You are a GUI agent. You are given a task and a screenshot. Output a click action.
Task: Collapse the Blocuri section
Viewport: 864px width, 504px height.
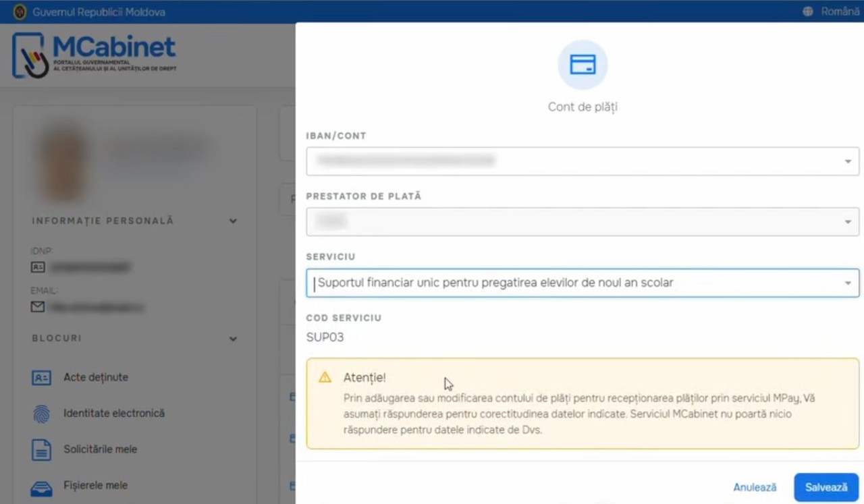pos(233,339)
